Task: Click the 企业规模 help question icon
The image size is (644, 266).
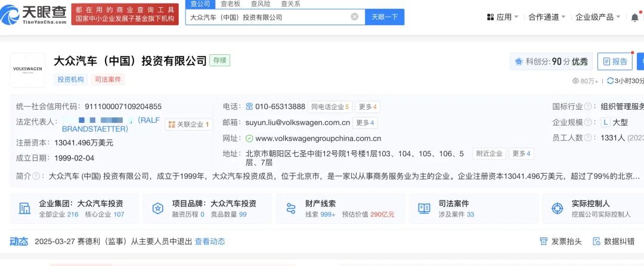Action: point(588,122)
